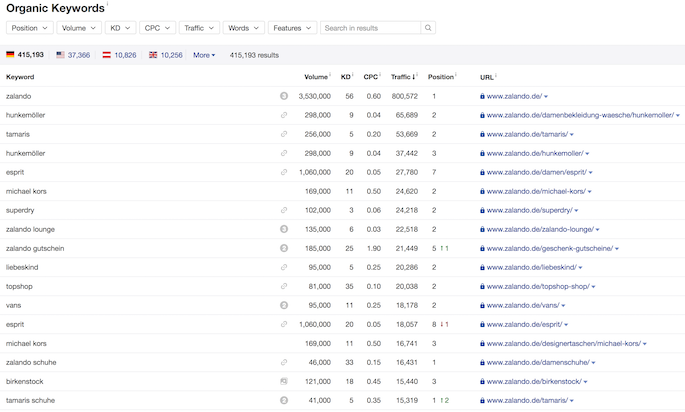The width and height of the screenshot is (685, 412).
Task: Sort by the Volume column header
Action: tap(316, 77)
